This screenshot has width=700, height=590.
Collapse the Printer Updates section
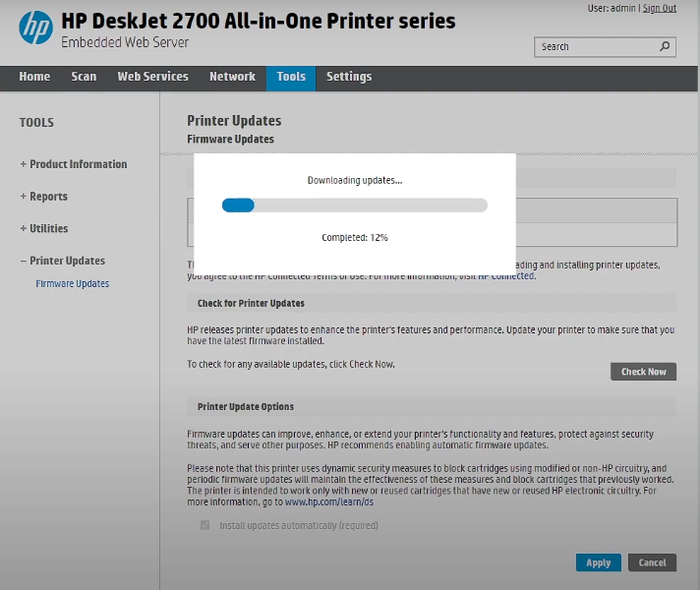pyautogui.click(x=63, y=261)
